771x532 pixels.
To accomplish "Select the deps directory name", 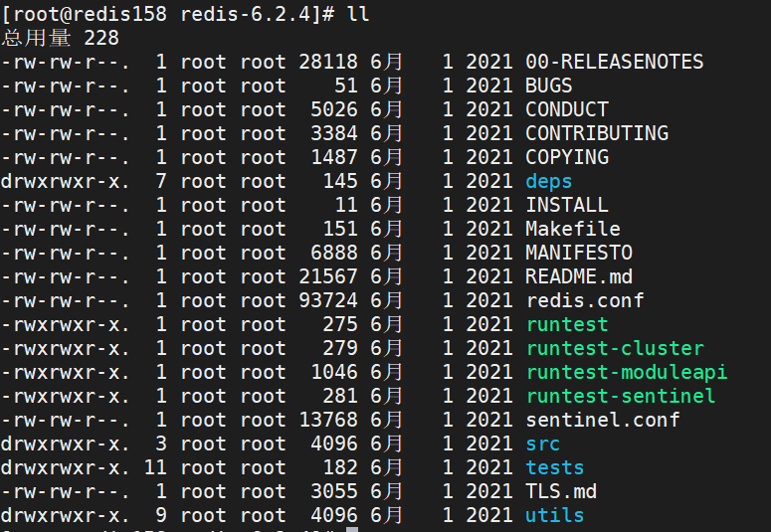I will coord(548,181).
